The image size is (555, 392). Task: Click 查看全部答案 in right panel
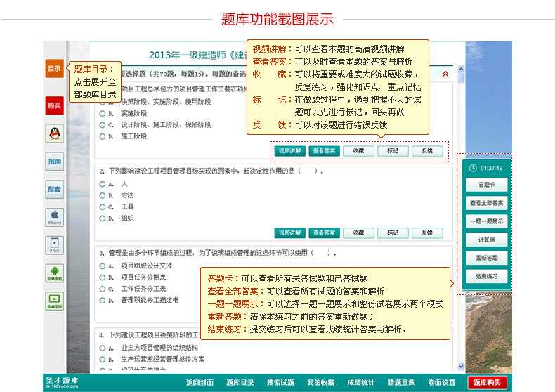pos(487,203)
